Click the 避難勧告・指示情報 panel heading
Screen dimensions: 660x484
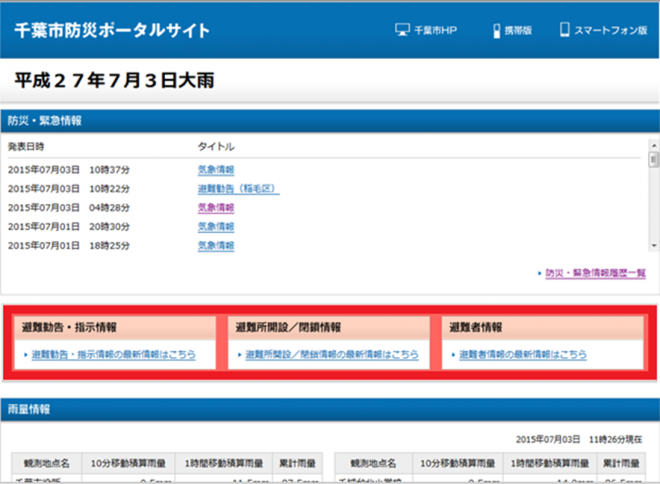115,327
